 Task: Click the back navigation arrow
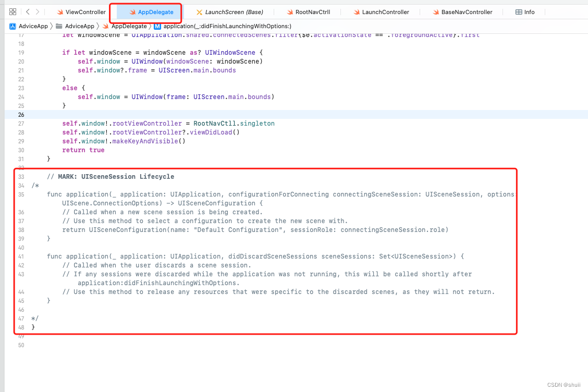28,11
